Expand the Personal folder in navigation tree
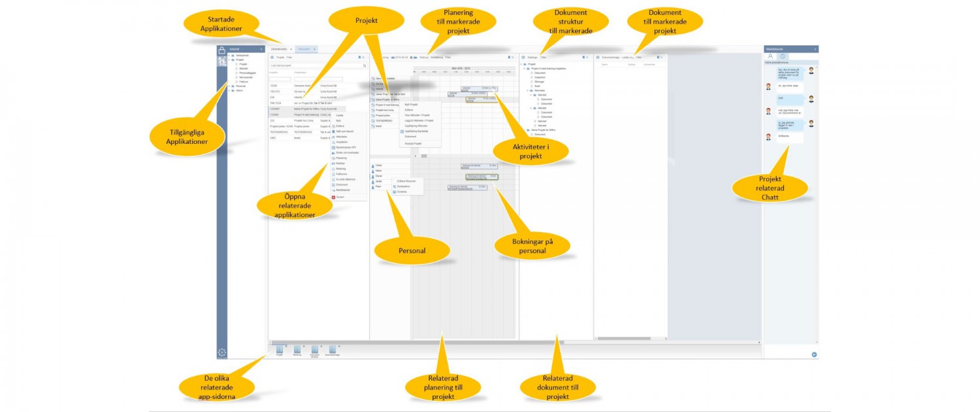Viewport: 980px width, 412px height. coord(229,86)
